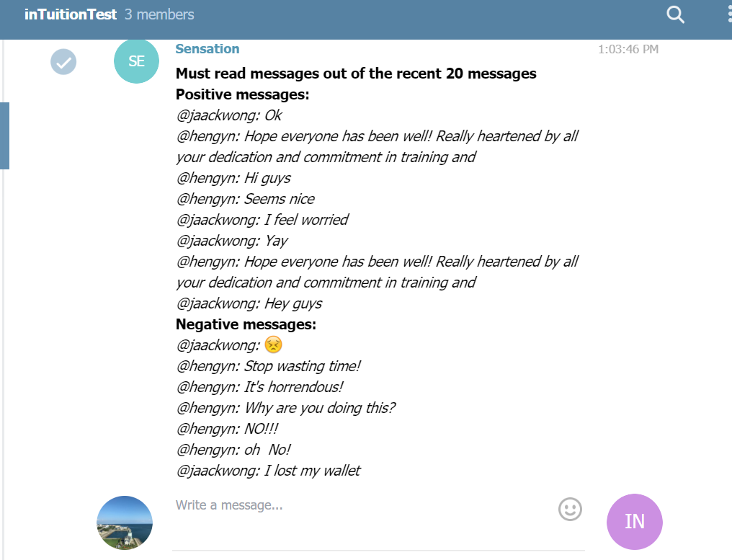Click the teal SE avatar
732x560 pixels.
(136, 61)
